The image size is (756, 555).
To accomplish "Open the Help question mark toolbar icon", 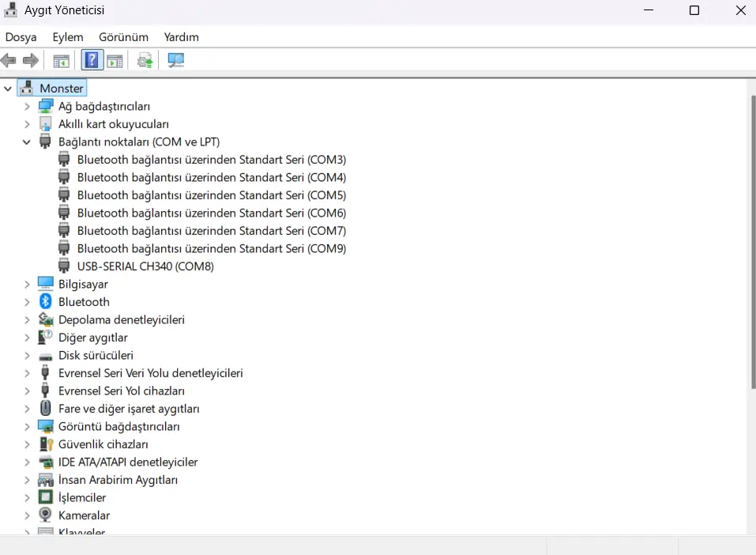I will pos(92,60).
